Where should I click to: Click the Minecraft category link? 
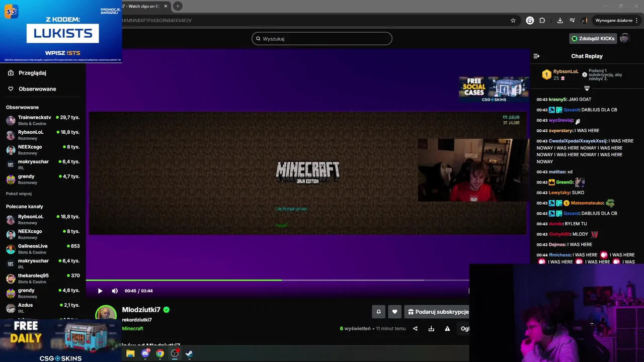(133, 328)
